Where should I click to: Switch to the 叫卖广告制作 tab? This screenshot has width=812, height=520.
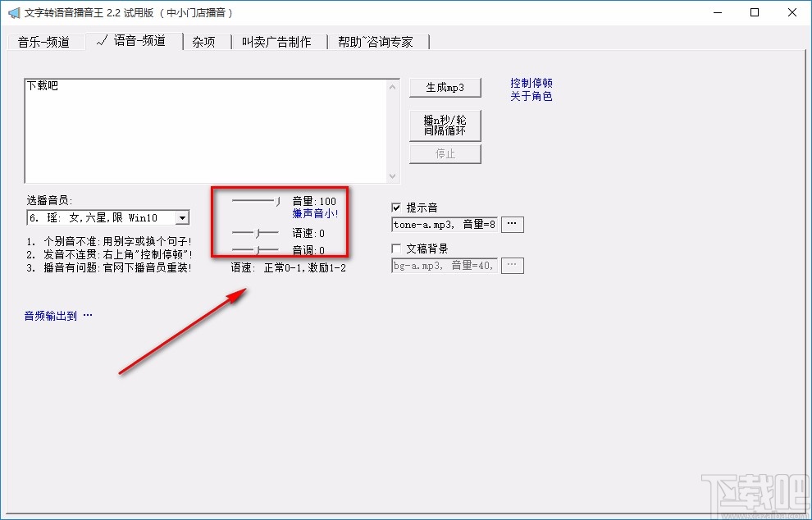tap(279, 41)
